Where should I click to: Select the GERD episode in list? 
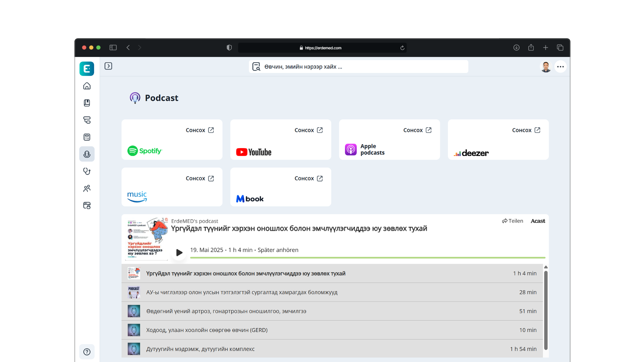click(332, 330)
